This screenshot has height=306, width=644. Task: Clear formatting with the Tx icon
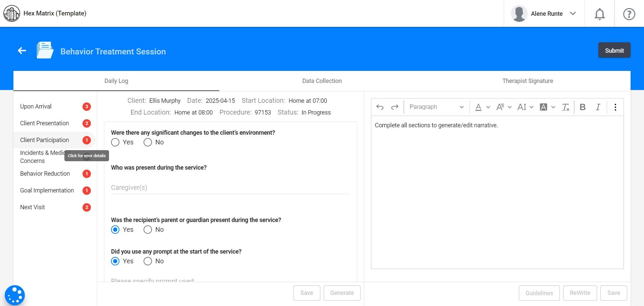point(566,107)
